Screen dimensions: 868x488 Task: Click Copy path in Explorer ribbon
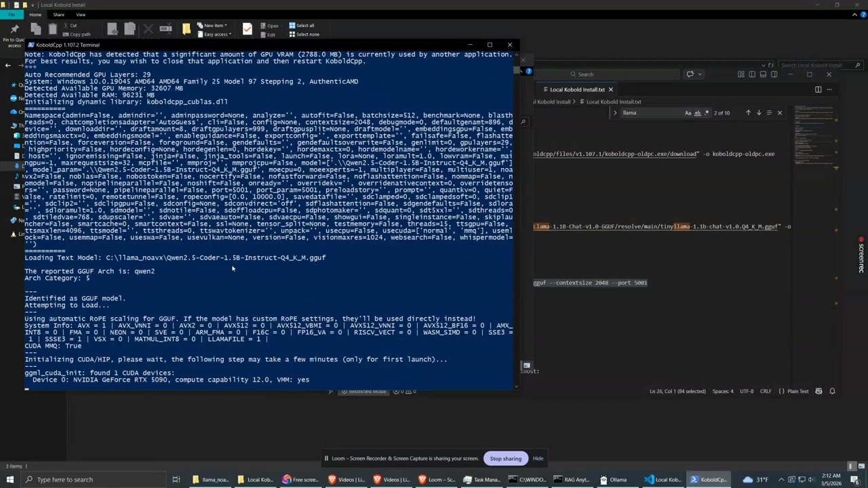[x=76, y=35]
